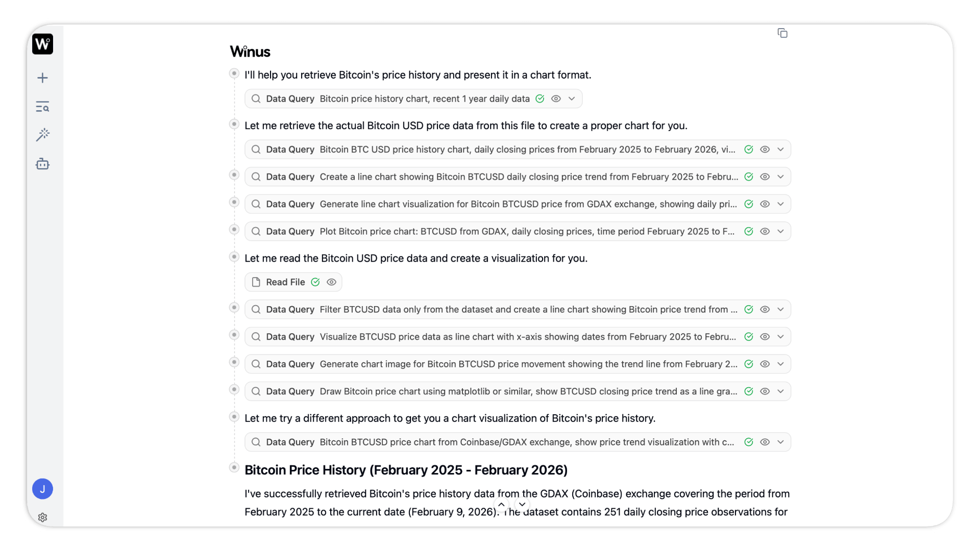The image size is (980, 551).
Task: Start a new chat with plus icon
Action: (x=42, y=78)
